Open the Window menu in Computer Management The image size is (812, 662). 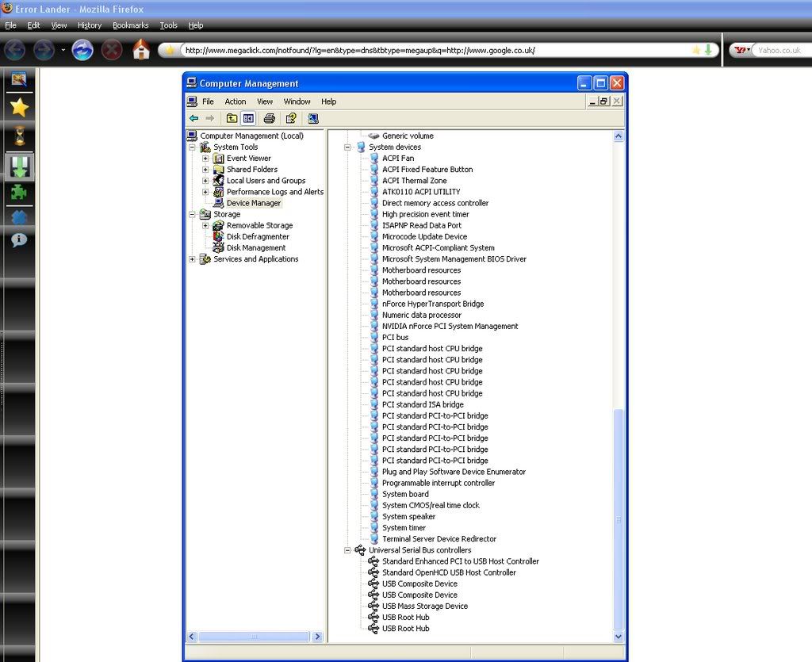click(297, 101)
